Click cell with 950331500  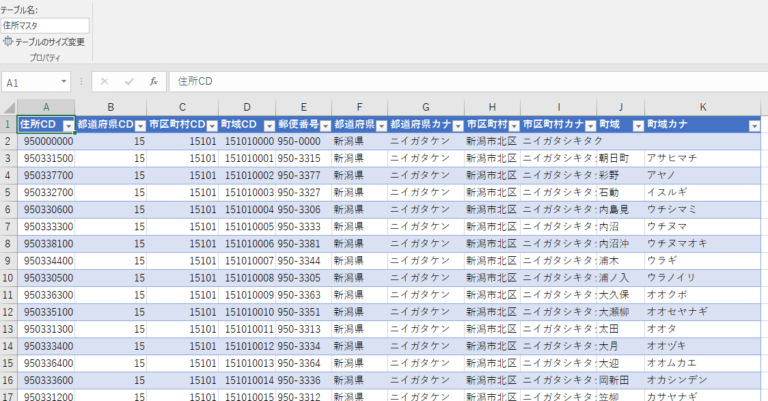pyautogui.click(x=46, y=158)
